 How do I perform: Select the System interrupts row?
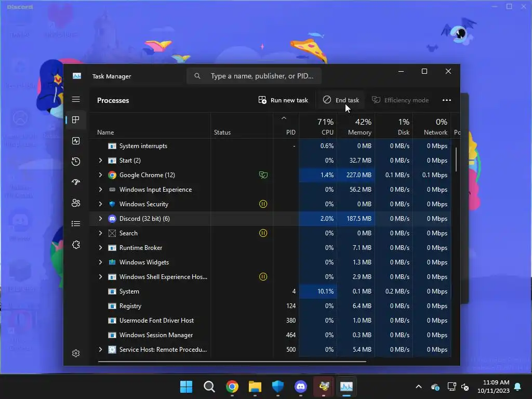pos(270,146)
